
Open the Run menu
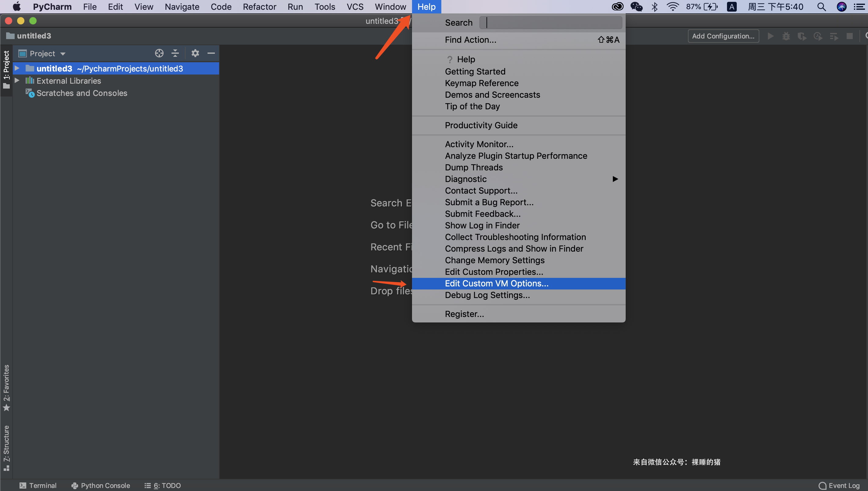coord(295,7)
